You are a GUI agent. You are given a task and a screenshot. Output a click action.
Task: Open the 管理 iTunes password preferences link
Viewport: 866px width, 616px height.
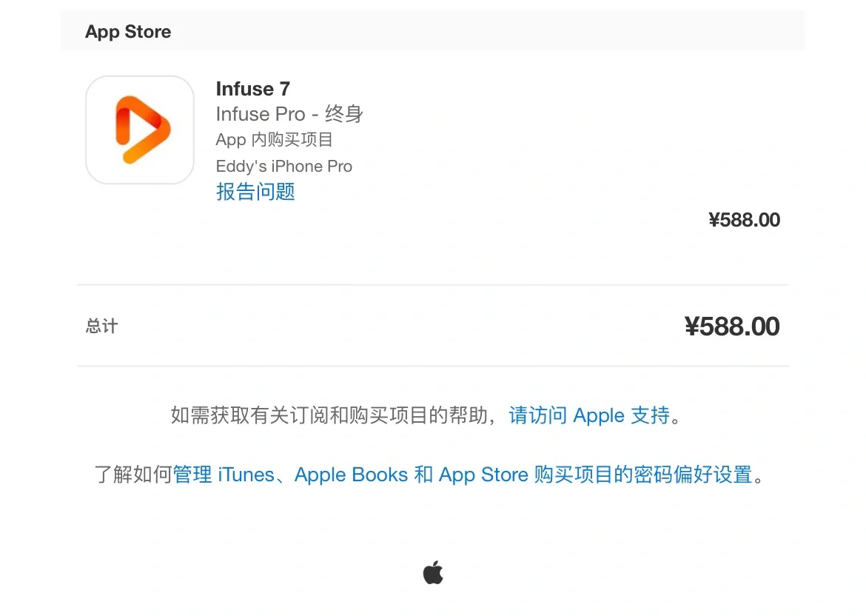[463, 475]
